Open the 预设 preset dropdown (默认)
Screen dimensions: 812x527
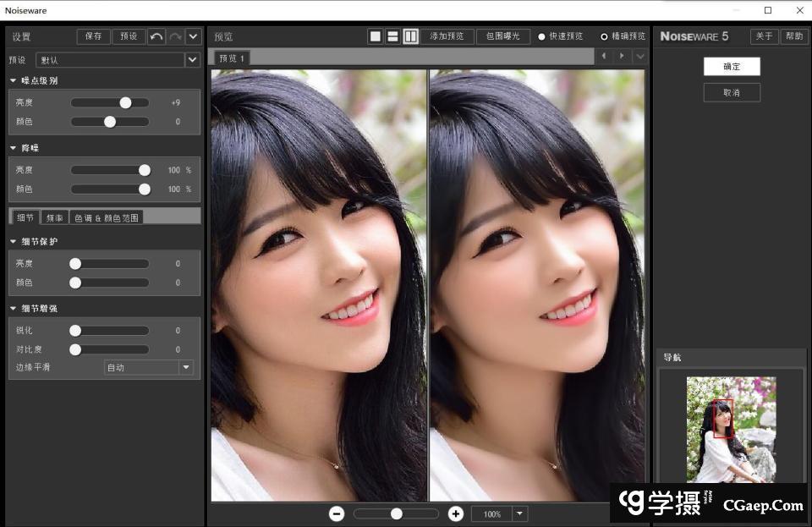[x=192, y=60]
